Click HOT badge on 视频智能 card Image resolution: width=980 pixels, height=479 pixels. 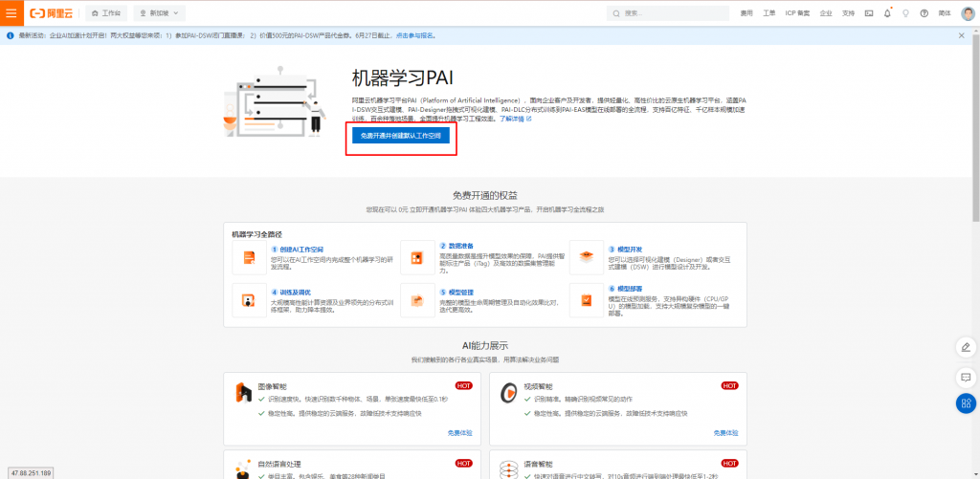(x=729, y=386)
